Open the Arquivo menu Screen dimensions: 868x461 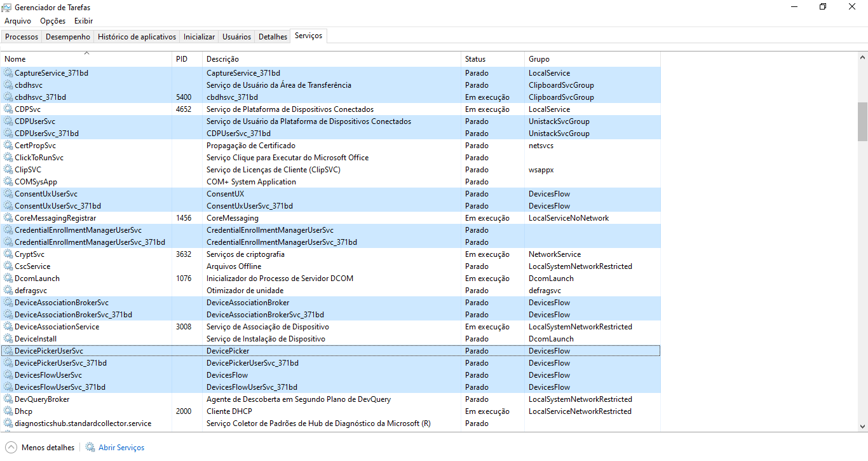point(18,21)
